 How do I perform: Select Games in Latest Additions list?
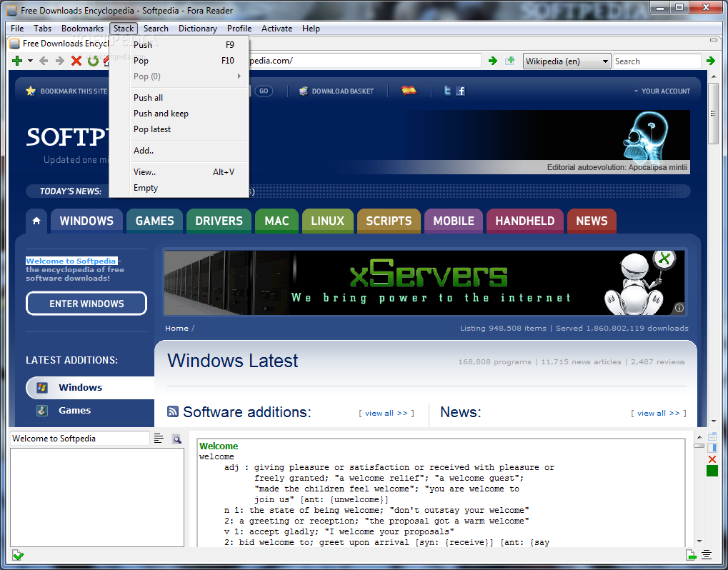[74, 410]
